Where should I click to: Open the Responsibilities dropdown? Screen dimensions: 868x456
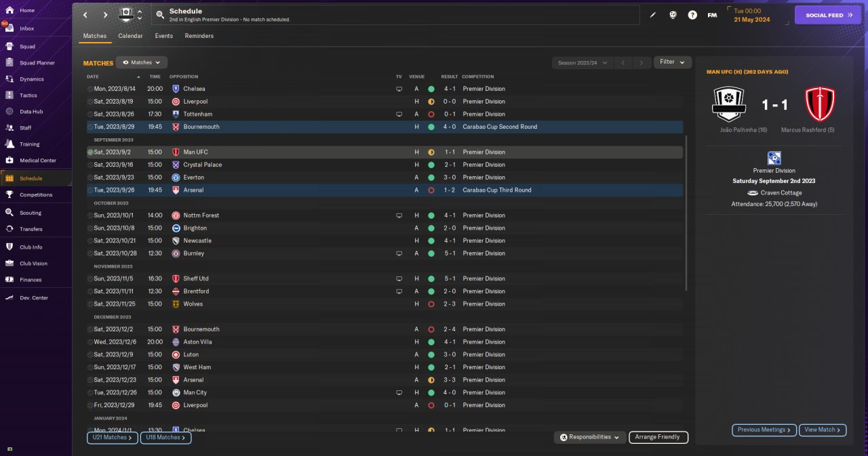(589, 437)
